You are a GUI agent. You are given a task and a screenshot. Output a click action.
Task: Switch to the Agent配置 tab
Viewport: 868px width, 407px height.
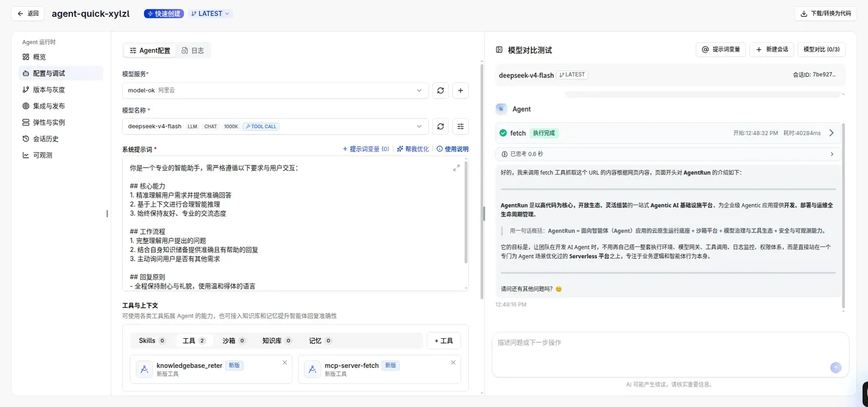click(150, 51)
